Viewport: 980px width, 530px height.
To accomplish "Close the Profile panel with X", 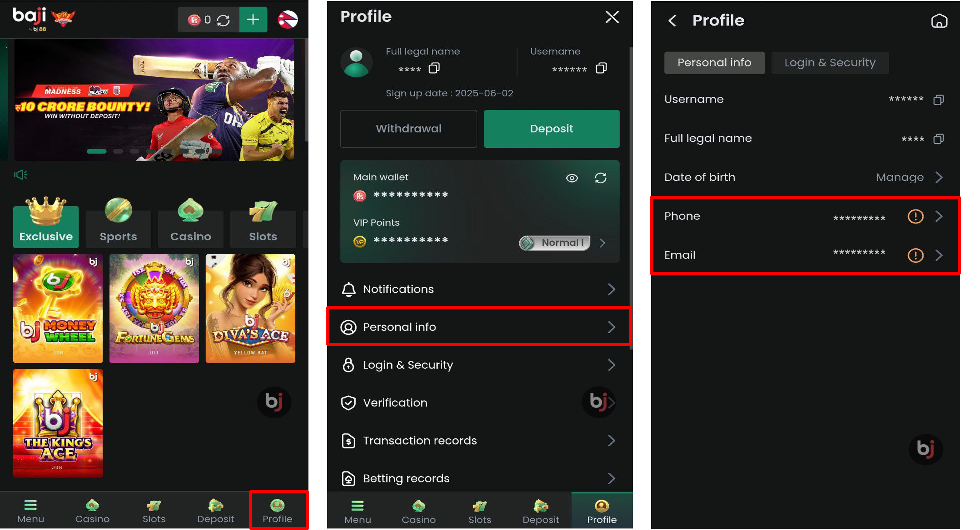I will (x=612, y=17).
